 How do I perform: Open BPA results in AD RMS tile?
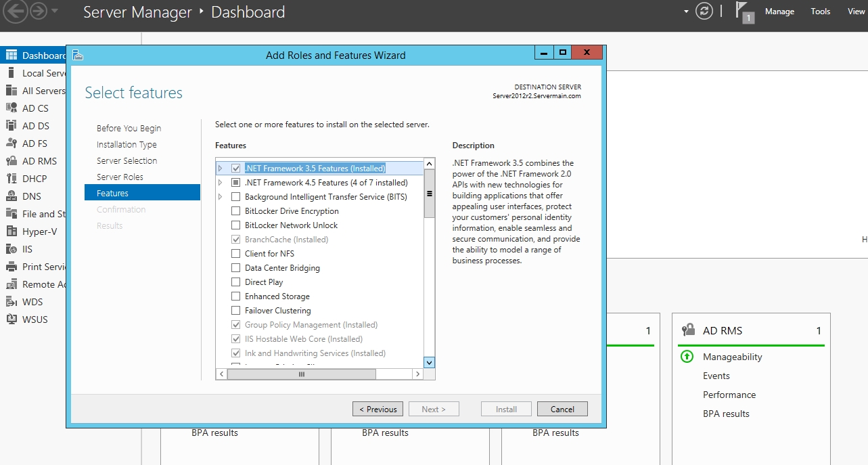(726, 414)
